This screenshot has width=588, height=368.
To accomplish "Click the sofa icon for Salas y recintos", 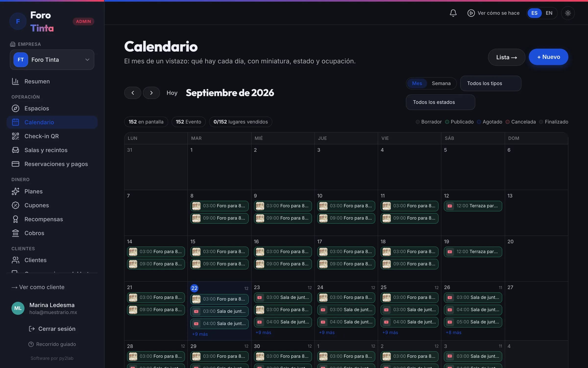I will click(x=15, y=150).
